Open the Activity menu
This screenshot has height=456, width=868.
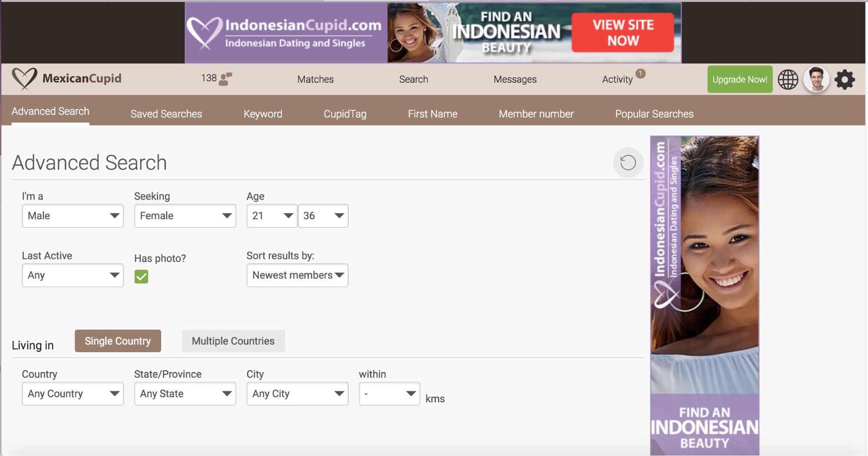(617, 79)
